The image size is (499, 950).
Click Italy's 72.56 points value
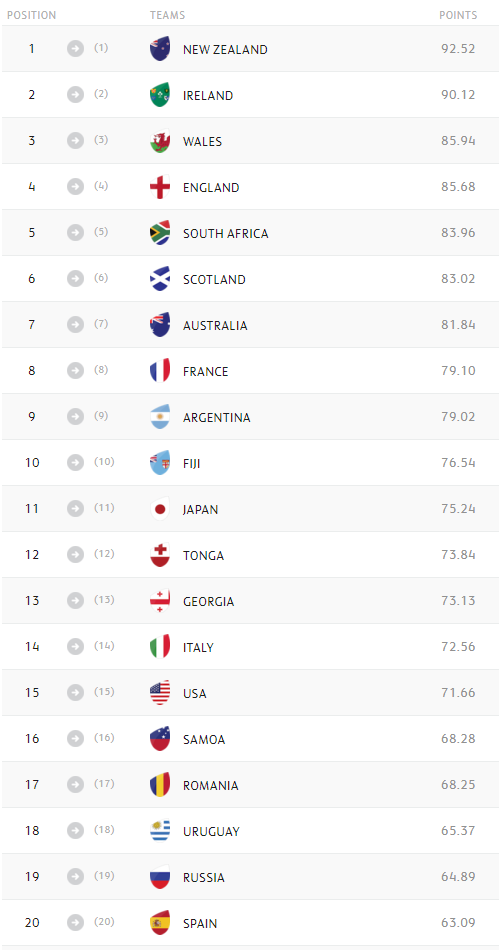458,646
